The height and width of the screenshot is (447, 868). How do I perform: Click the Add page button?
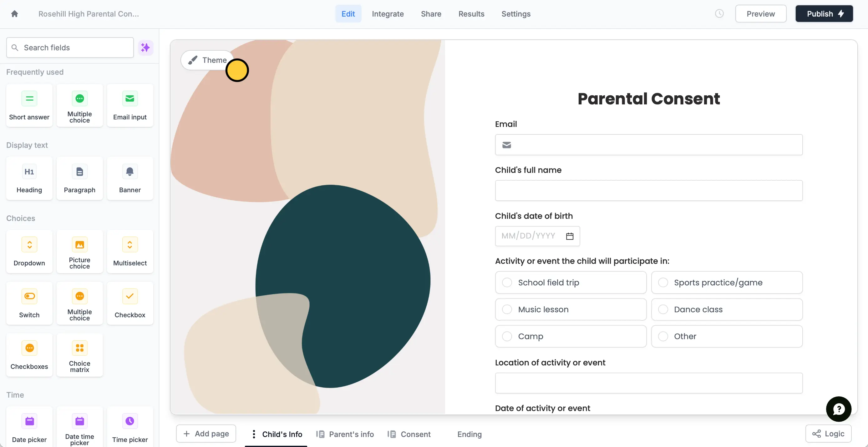tap(206, 434)
